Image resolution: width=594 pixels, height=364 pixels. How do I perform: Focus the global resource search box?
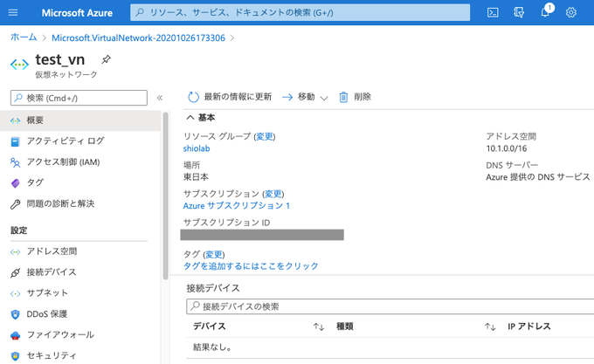coord(300,12)
